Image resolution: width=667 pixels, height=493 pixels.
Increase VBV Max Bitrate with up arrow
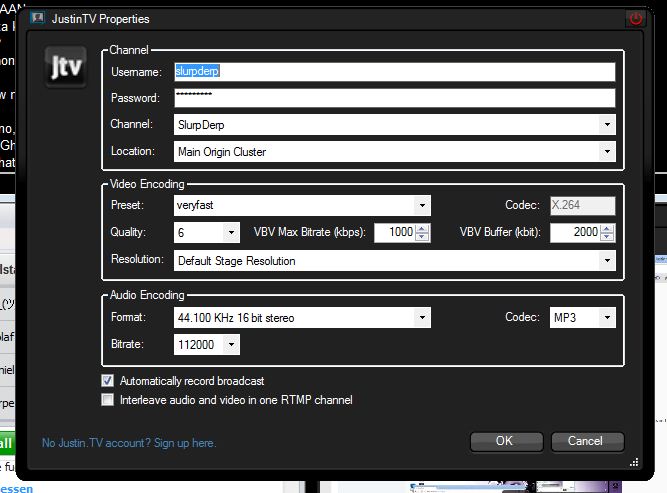pos(422,228)
